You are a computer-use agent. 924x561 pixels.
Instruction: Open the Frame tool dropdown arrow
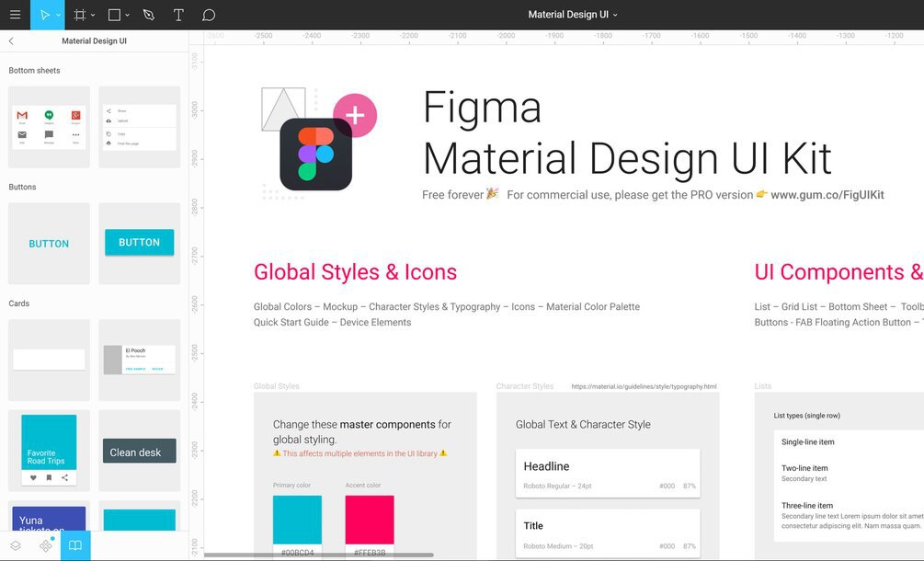(x=93, y=16)
